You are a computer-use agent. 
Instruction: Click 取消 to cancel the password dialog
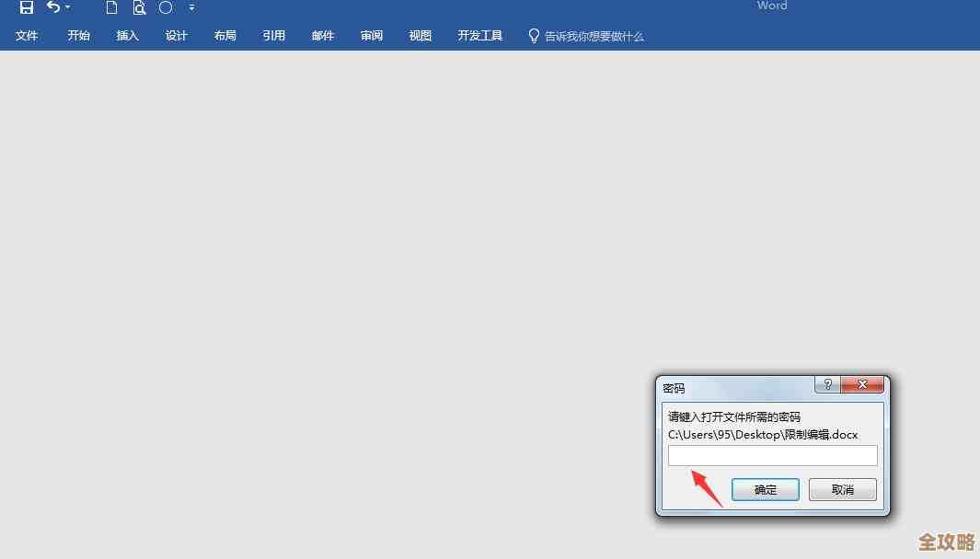[842, 489]
